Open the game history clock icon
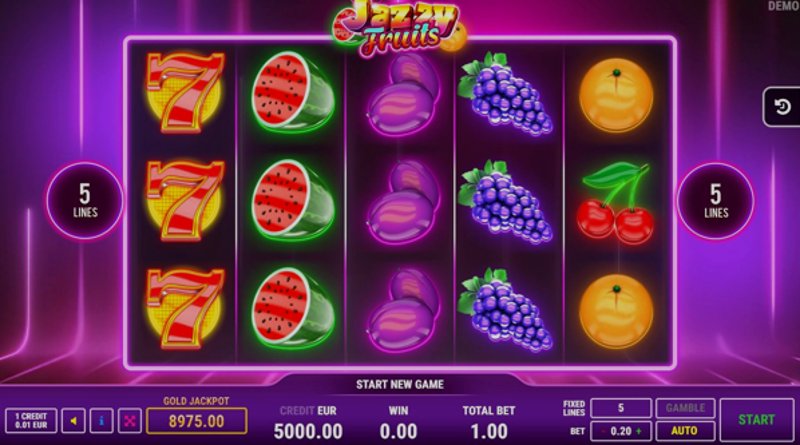This screenshot has width=800, height=445. click(x=782, y=107)
